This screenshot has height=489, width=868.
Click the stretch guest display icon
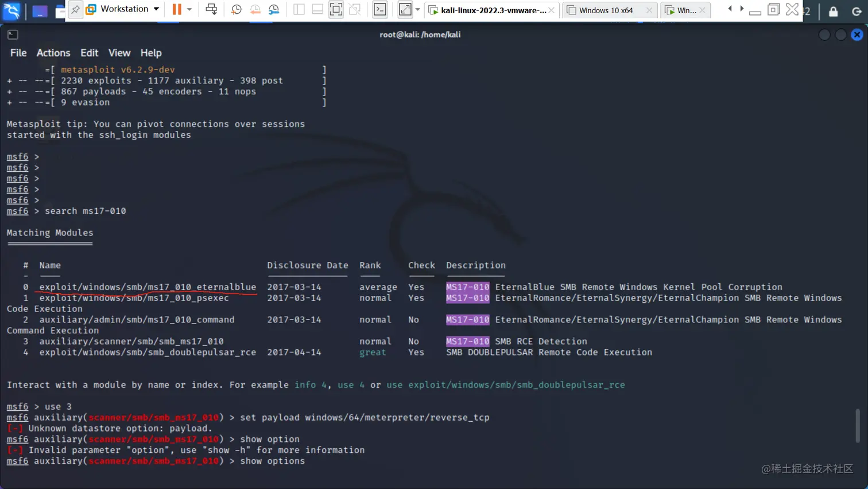pos(405,9)
